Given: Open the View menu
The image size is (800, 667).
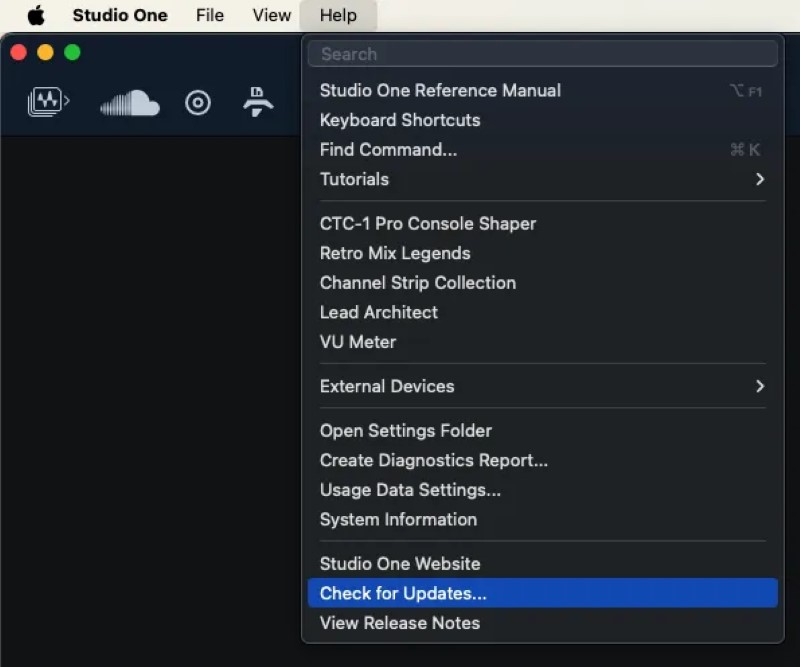Looking at the screenshot, I should click(271, 15).
